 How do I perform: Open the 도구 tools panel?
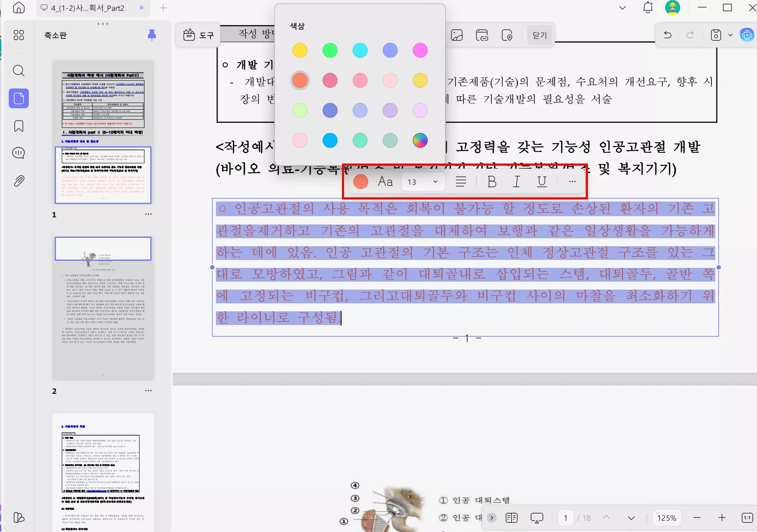coord(197,35)
